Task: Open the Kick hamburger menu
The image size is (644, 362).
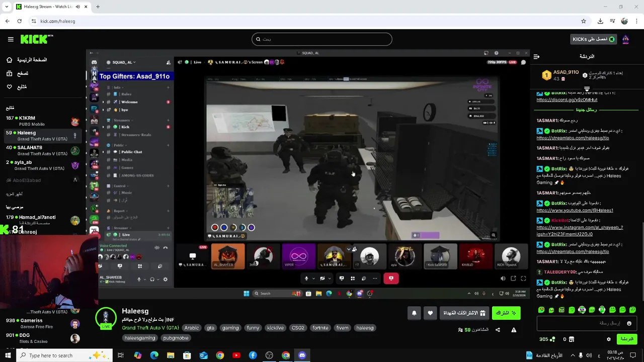Action: [x=11, y=39]
